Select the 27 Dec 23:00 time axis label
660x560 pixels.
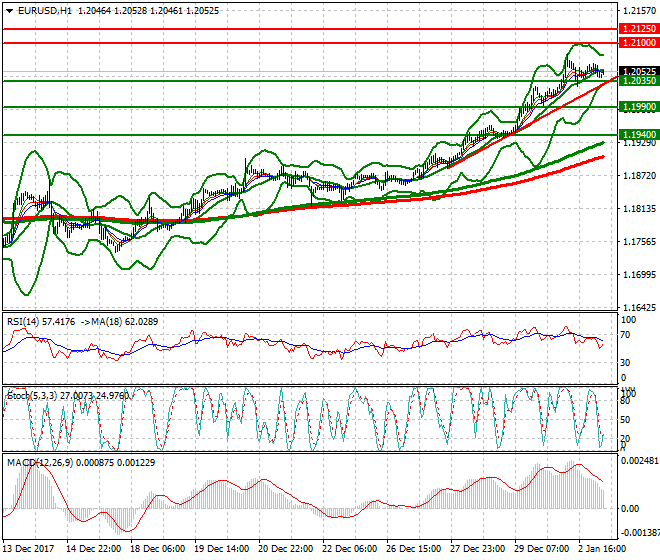(x=477, y=549)
